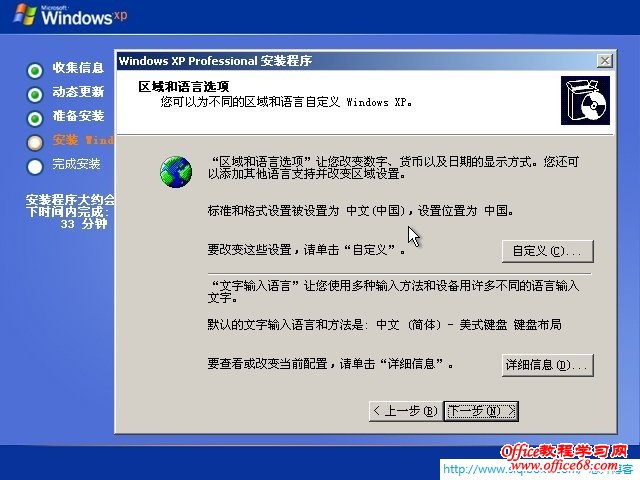Click the '33 分钟' remaining time text
Viewport: 640px width, 480px height.
(84, 224)
